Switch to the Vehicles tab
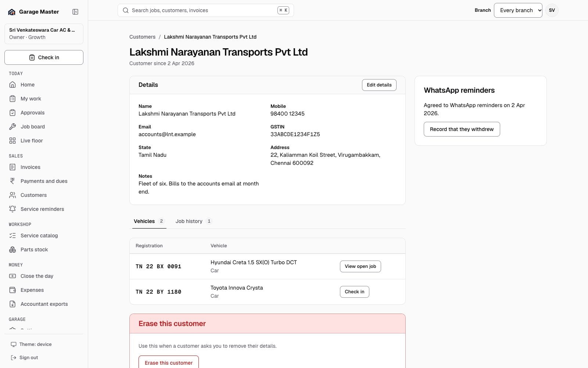This screenshot has height=368, width=588. 149,221
